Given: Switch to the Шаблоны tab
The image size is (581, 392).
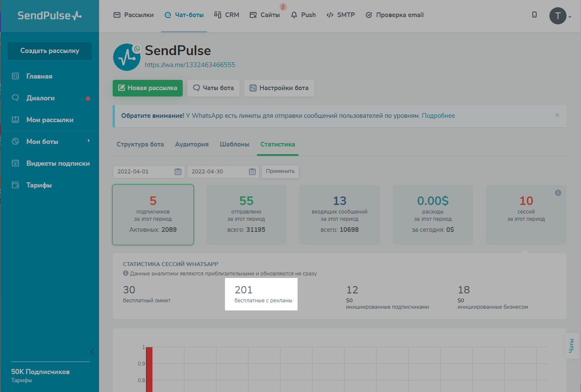Looking at the screenshot, I should pyautogui.click(x=234, y=144).
